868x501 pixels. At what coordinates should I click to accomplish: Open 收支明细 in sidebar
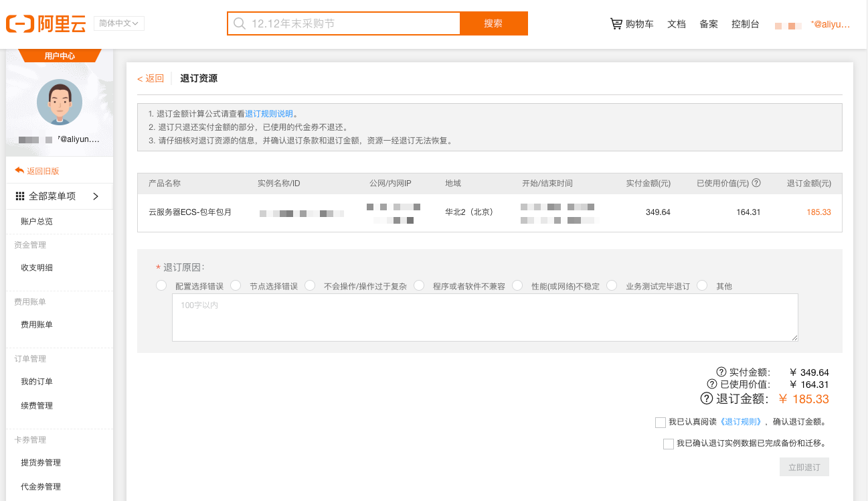(37, 267)
